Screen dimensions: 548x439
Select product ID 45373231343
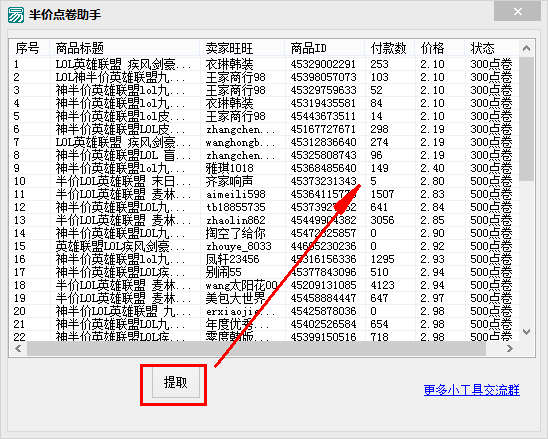tap(323, 181)
